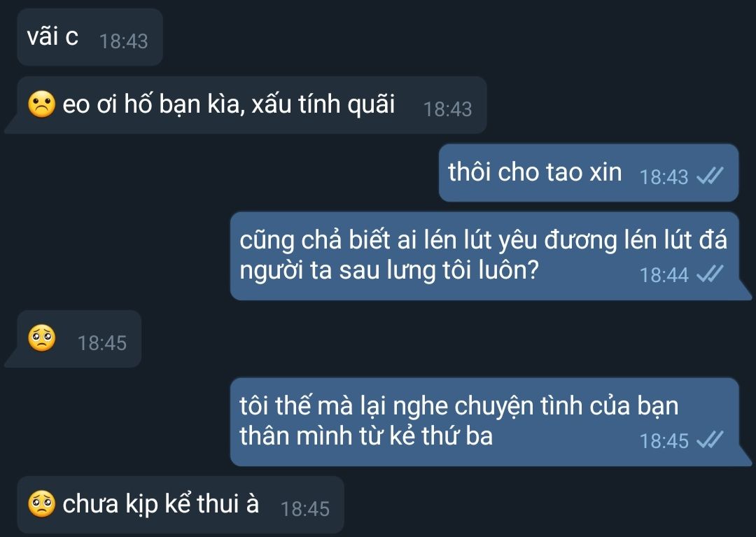Click 18:43 timestamp on 'thôi cho tao xin'
Screen dimensions: 756x537
[x=664, y=177]
